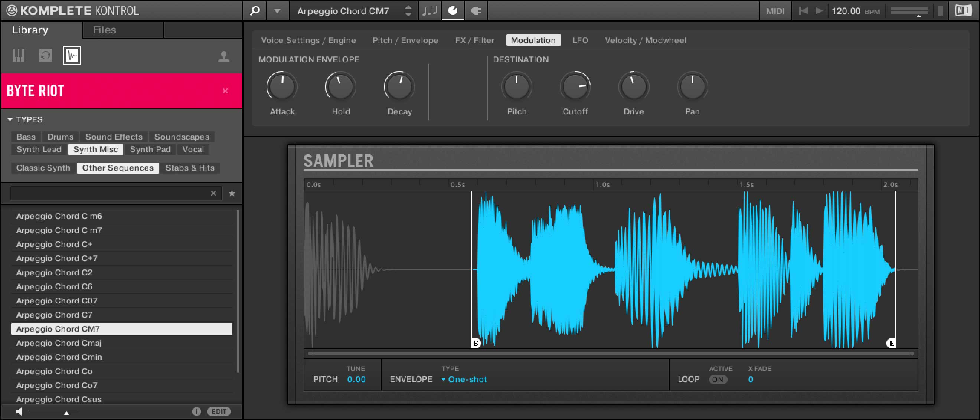
Task: Toggle the Classic Synth subtype tag
Action: pos(43,168)
